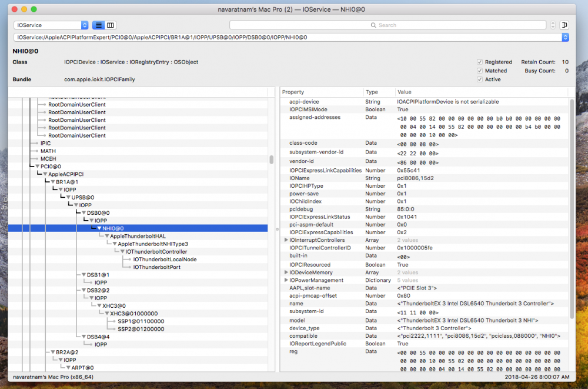This screenshot has height=389, width=588.
Task: Expand the IOInterruptControllers array
Action: [x=286, y=240]
